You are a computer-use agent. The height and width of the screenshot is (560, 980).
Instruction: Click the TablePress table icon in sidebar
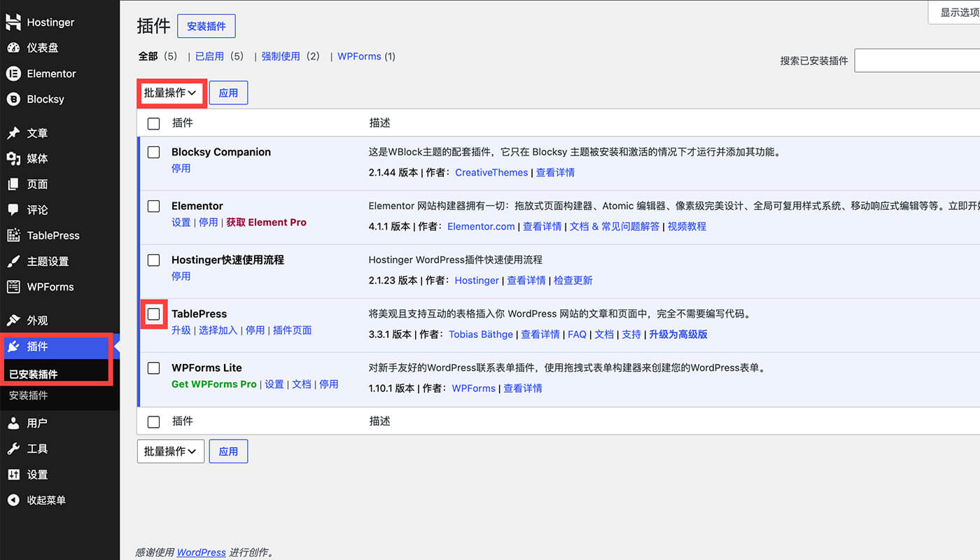pos(13,236)
